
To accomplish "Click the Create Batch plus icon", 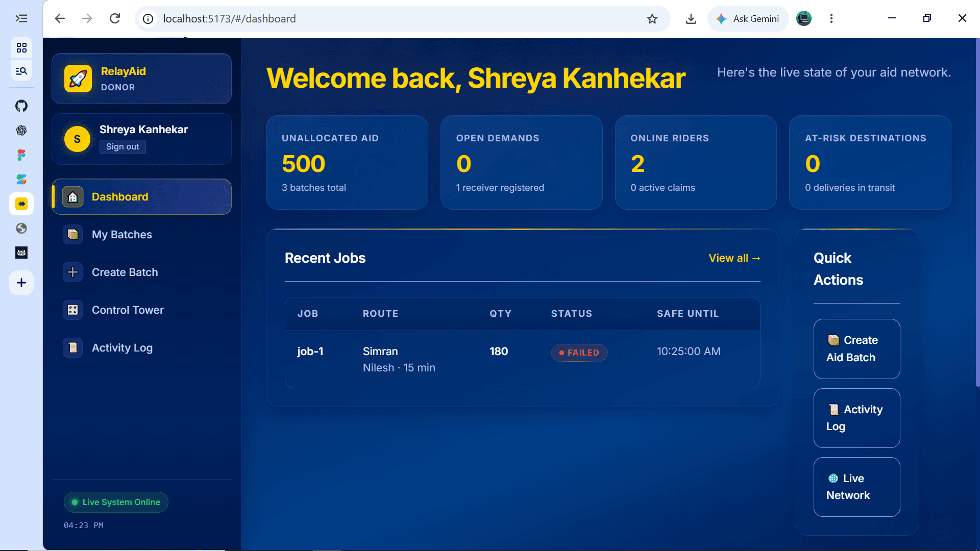I will pyautogui.click(x=72, y=272).
